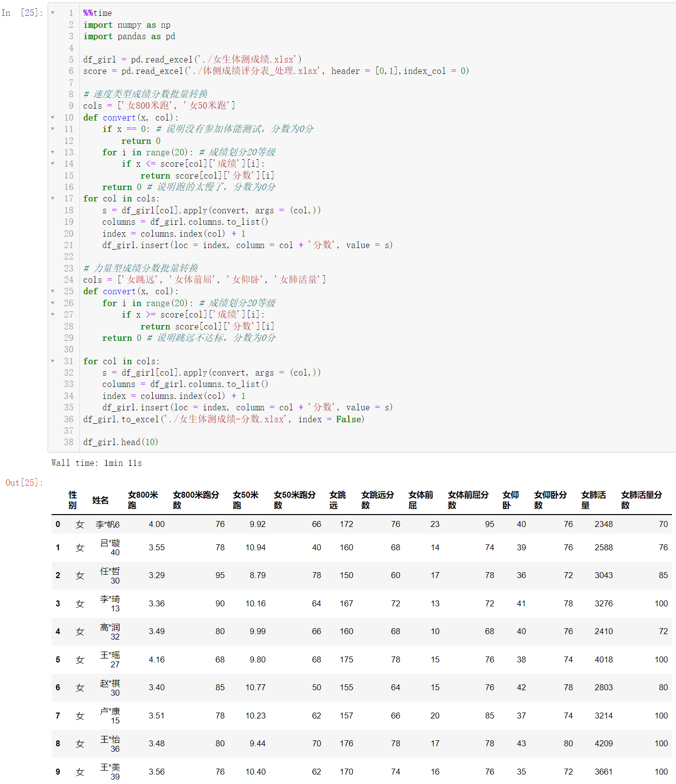Click the 女50米跑分数 column header

[x=295, y=500]
